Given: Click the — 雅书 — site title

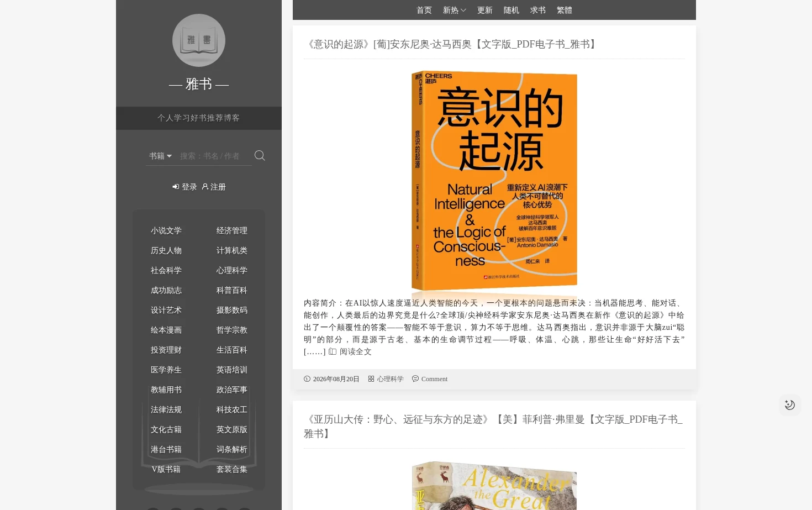Looking at the screenshot, I should click(199, 84).
